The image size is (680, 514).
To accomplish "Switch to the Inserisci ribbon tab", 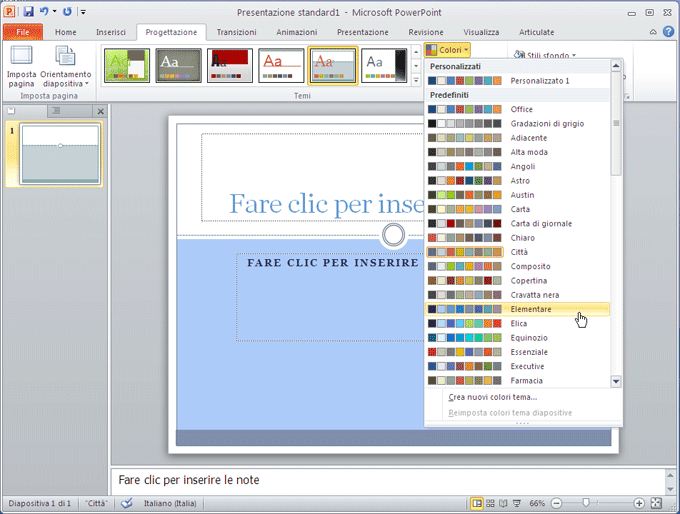I will (x=111, y=32).
